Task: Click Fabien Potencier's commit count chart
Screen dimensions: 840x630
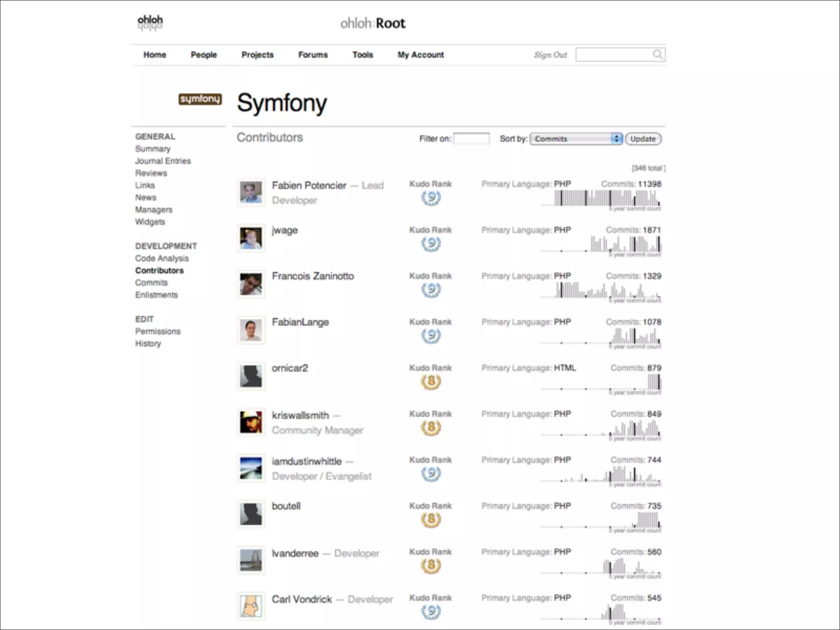Action: pyautogui.click(x=600, y=199)
